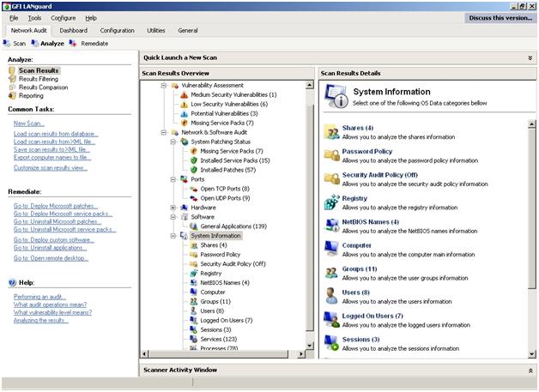Viewport: 539px width, 392px height.
Task: Click the details pane scroll down arrow
Action: click(532, 354)
